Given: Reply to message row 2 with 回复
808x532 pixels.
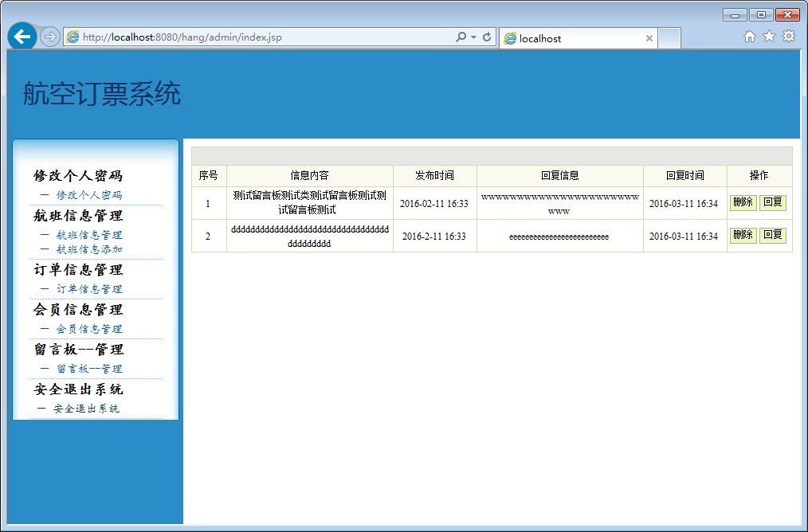Looking at the screenshot, I should (772, 235).
